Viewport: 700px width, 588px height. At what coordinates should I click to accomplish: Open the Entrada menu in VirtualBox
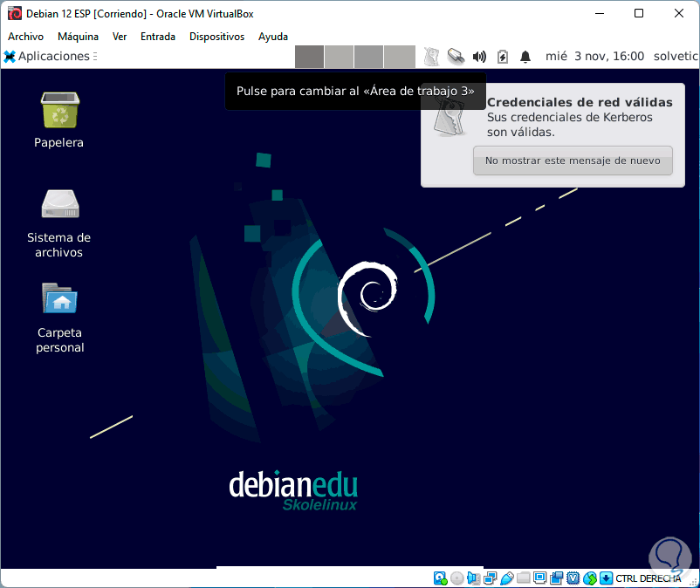[158, 37]
